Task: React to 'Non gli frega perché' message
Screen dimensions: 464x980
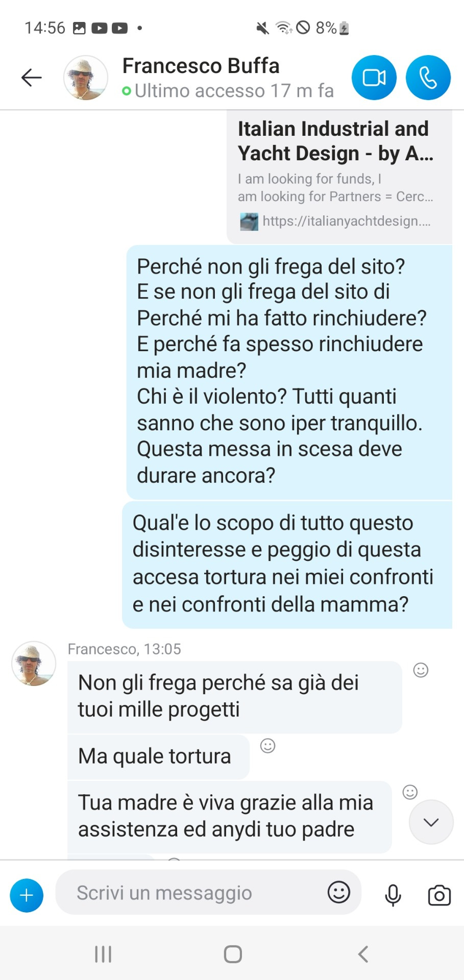Action: 421,670
